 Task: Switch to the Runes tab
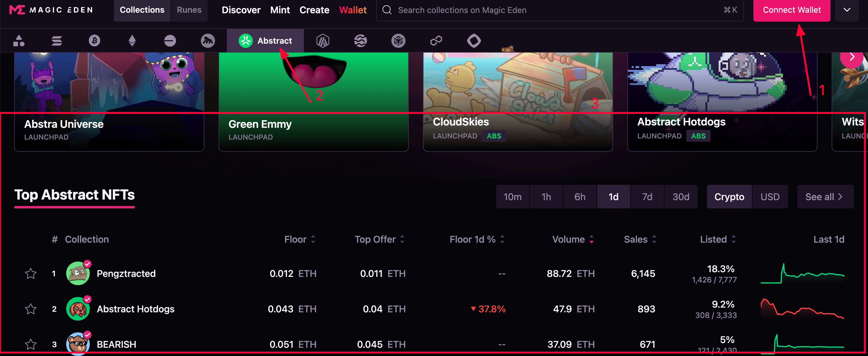pos(189,10)
